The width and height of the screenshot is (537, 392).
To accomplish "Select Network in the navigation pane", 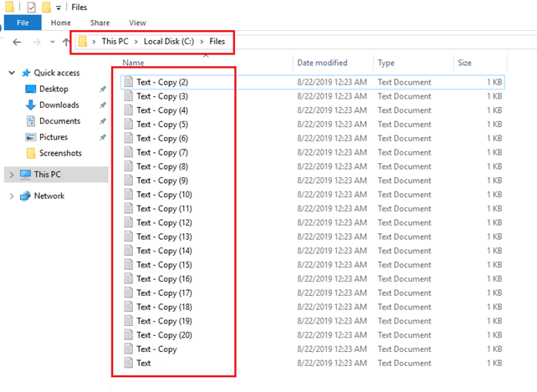I will coord(49,196).
